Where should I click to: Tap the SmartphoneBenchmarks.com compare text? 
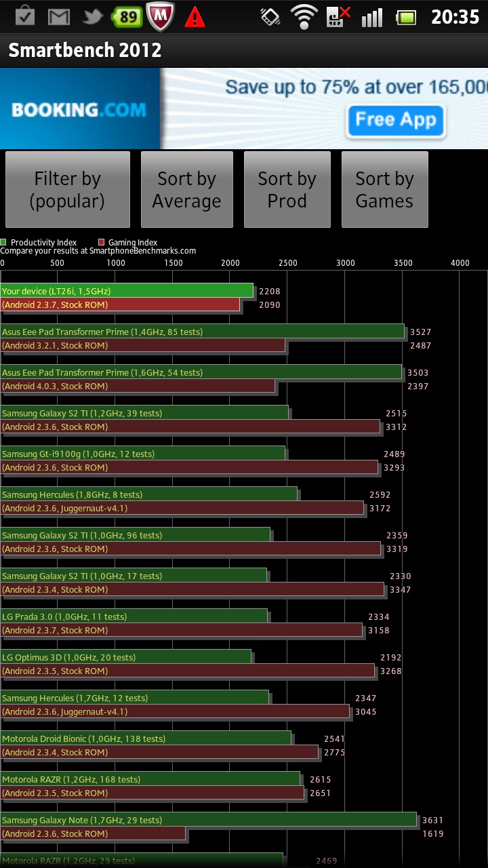click(98, 251)
